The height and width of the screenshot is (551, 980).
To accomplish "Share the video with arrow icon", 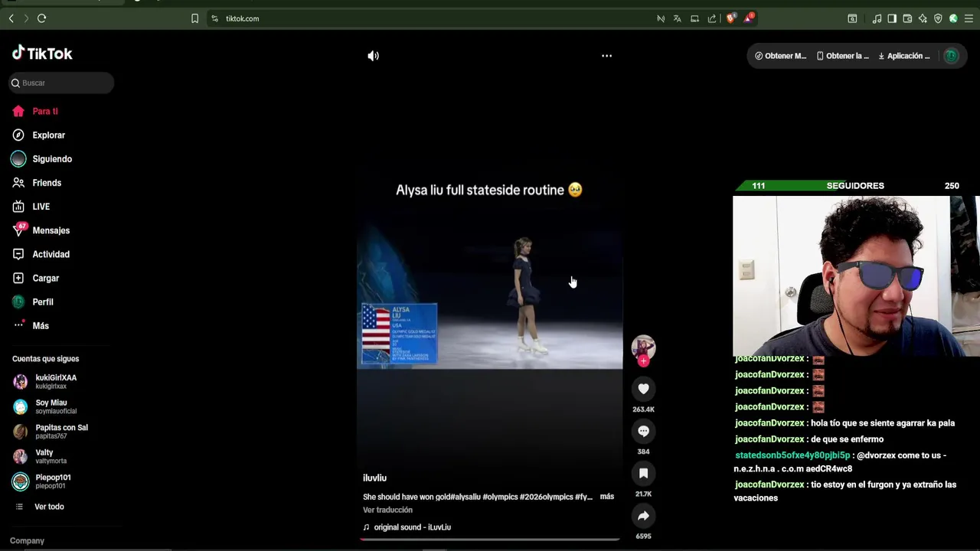I will (x=643, y=516).
